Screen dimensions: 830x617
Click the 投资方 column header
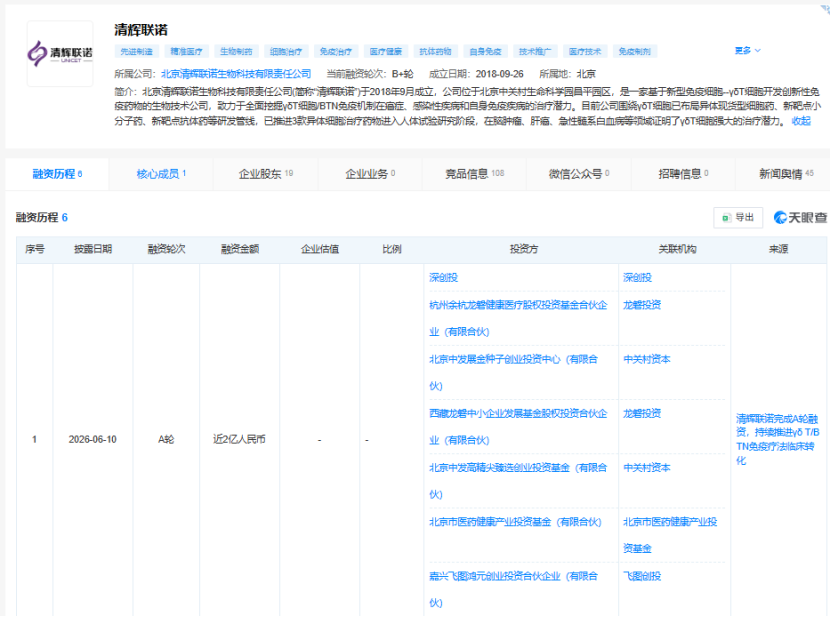[524, 249]
